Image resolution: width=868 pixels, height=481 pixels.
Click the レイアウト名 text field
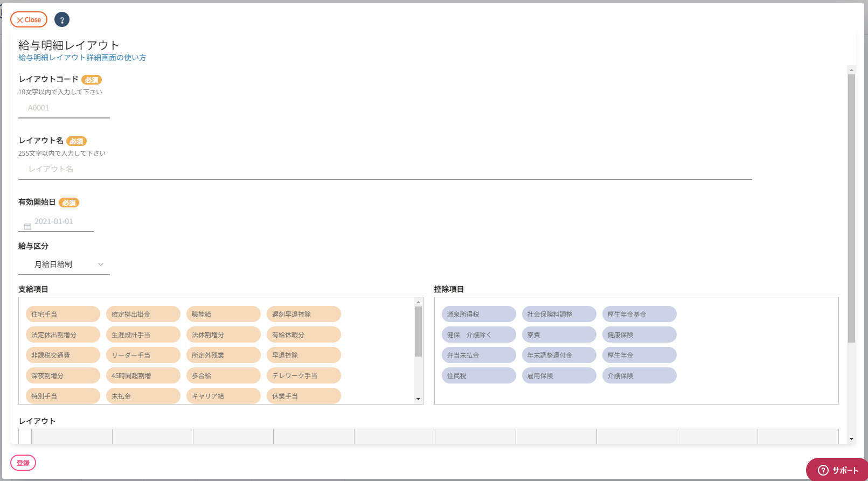click(x=385, y=169)
